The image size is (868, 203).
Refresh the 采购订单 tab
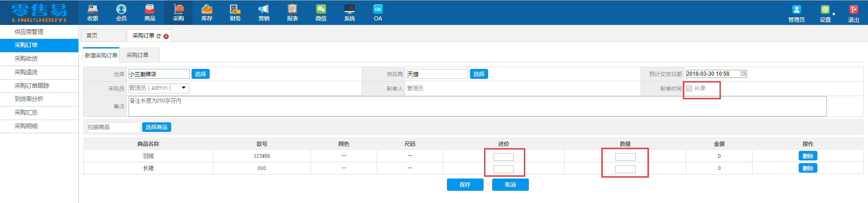(x=158, y=36)
